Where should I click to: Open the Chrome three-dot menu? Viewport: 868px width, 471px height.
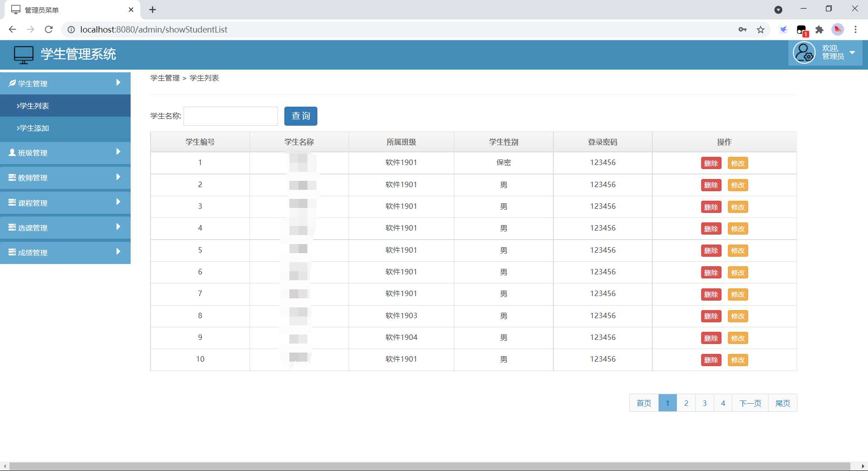855,29
